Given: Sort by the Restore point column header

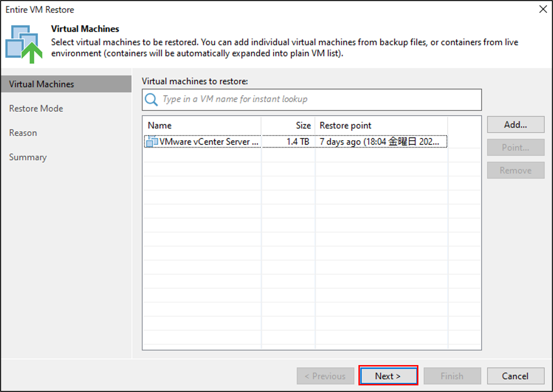Looking at the screenshot, I should [x=381, y=125].
